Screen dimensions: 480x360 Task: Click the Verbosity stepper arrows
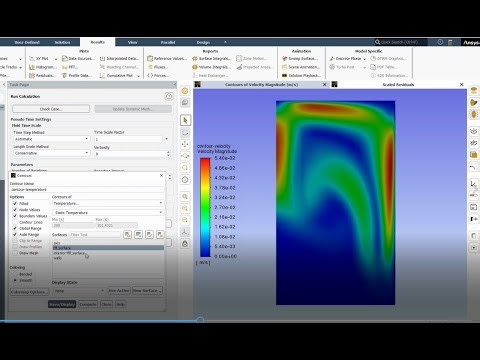[x=168, y=154]
